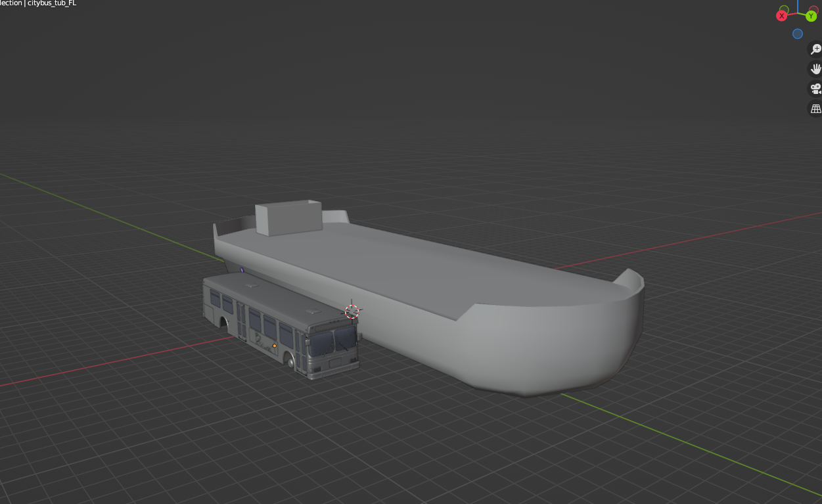Screen dimensions: 822x504
Task: Click the 3D cursor crosshair
Action: click(x=352, y=311)
